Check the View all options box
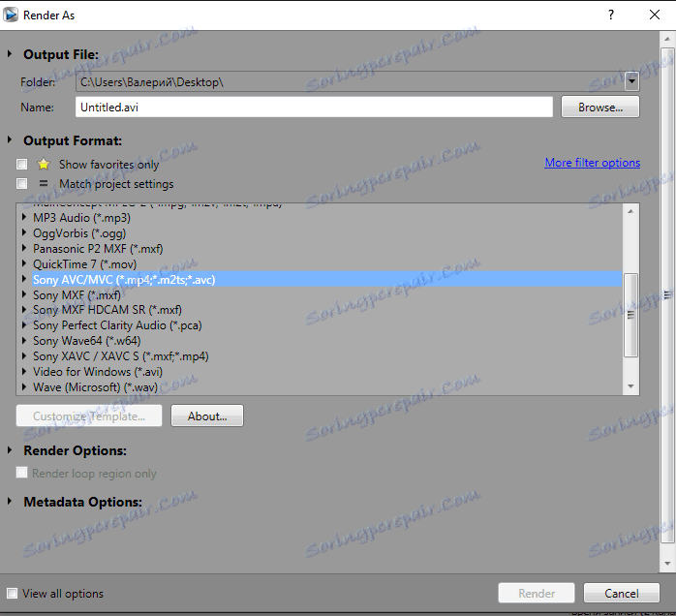The height and width of the screenshot is (616, 676). point(12,594)
